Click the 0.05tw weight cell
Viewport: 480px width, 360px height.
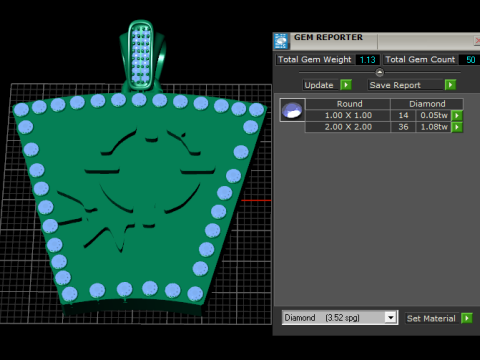tap(434, 115)
